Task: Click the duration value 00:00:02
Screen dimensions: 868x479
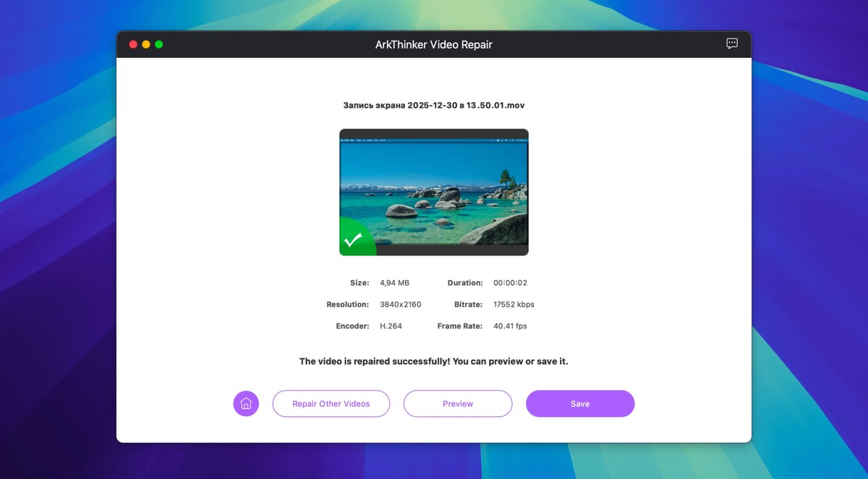Action: point(511,283)
